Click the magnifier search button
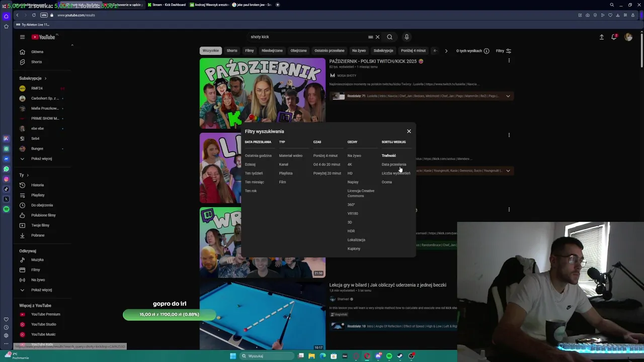The height and width of the screenshot is (362, 644). tap(389, 37)
